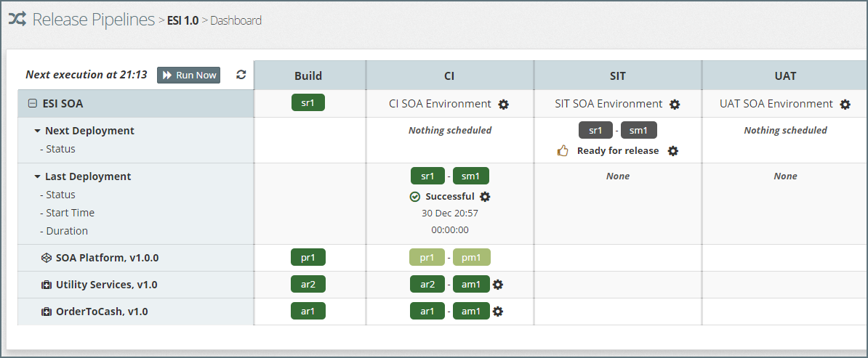Click gear icon beside Successful status
This screenshot has width=868, height=358.
click(485, 197)
